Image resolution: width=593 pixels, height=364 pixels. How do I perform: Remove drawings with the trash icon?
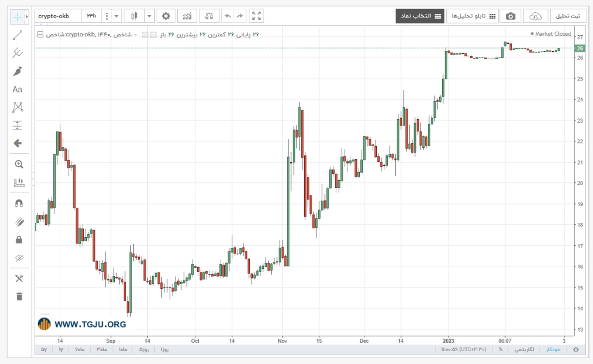(x=19, y=297)
